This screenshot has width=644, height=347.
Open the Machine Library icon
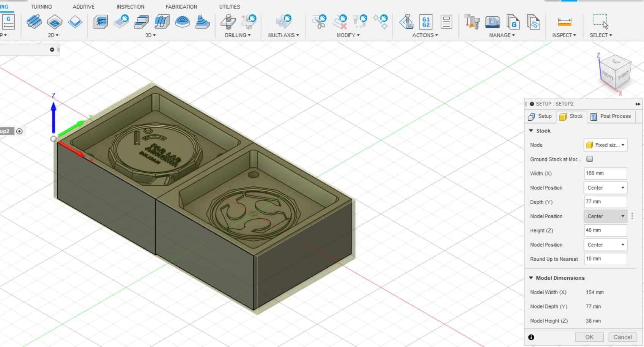(493, 22)
